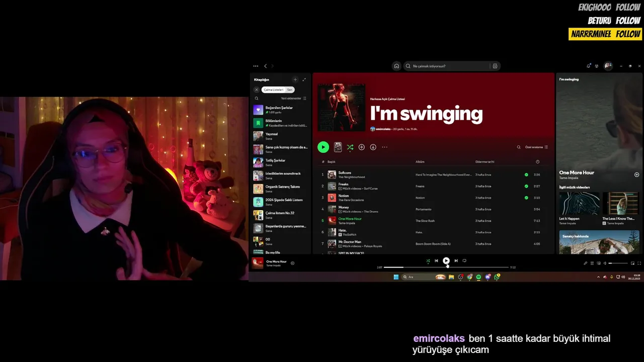Select the Money track row
644x362 pixels.
click(433, 209)
